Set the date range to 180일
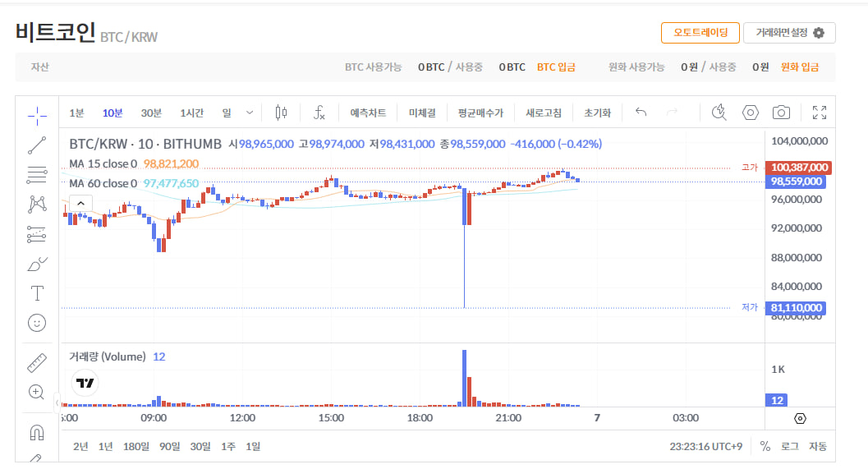This screenshot has width=868, height=469. click(x=136, y=446)
